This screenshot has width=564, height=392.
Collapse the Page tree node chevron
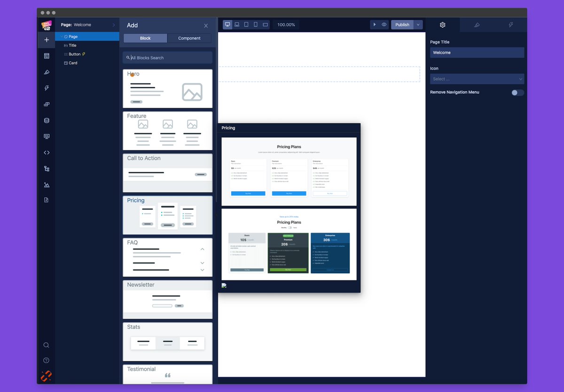coord(61,37)
